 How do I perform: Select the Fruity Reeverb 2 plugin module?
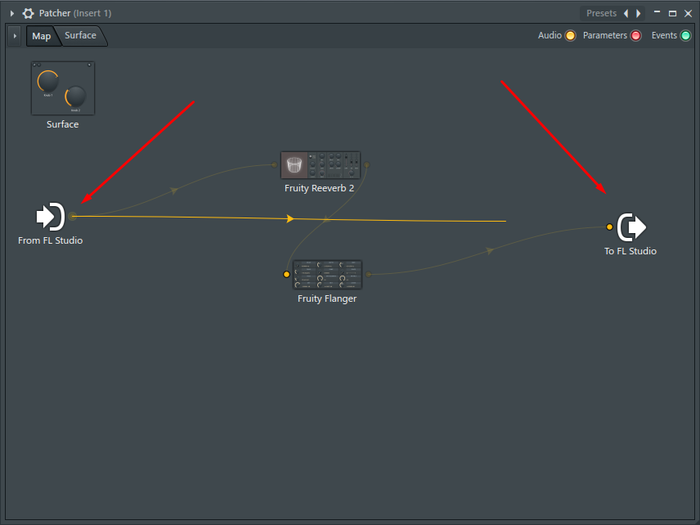(320, 165)
